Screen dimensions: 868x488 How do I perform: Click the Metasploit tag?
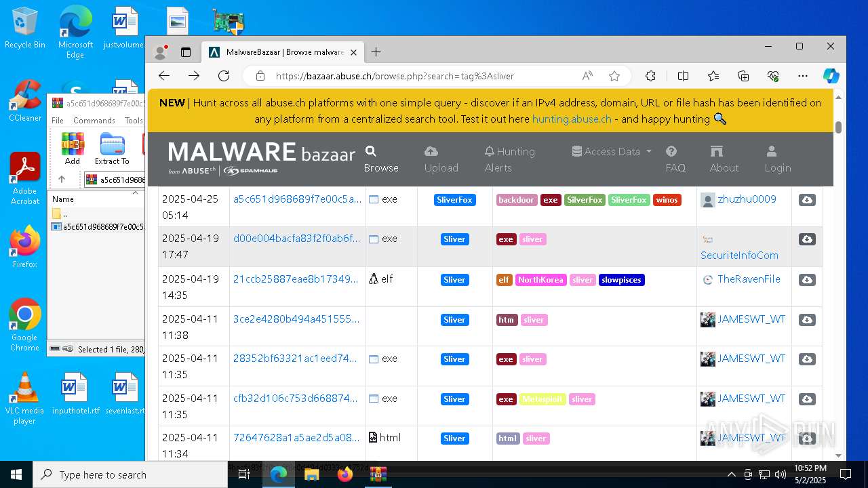tap(542, 399)
